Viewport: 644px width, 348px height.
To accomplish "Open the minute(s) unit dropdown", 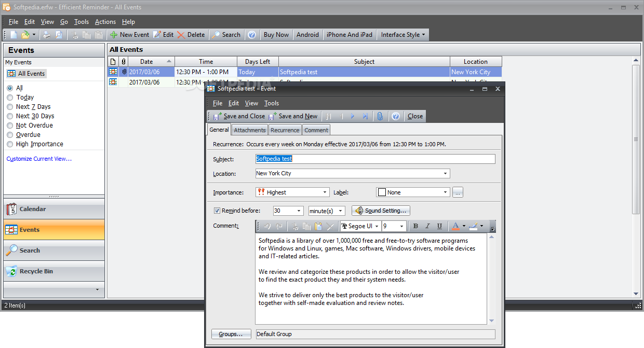I will pyautogui.click(x=341, y=211).
